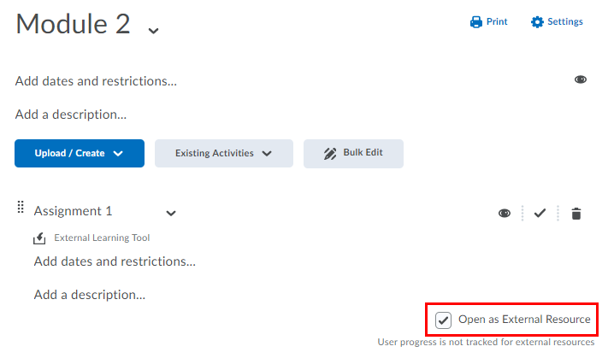Add dates and restrictions for Module 2

[x=96, y=81]
